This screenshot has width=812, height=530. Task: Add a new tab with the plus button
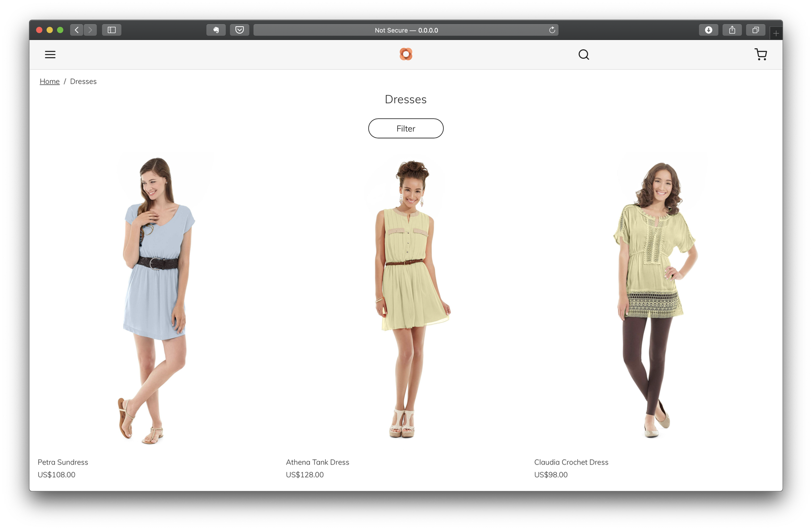pos(776,33)
